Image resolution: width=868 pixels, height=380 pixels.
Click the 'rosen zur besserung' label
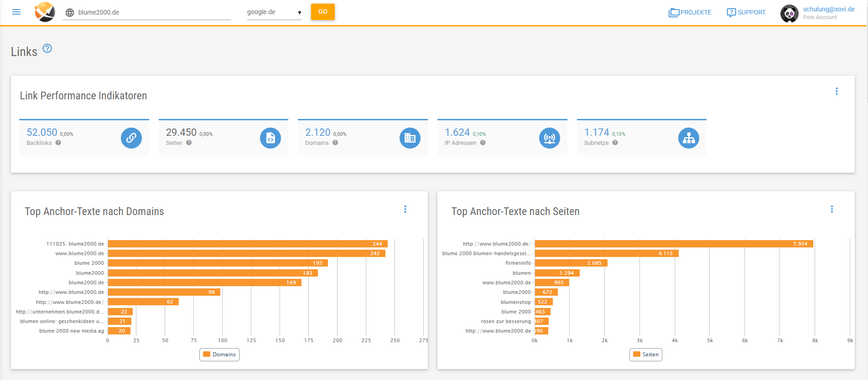506,321
